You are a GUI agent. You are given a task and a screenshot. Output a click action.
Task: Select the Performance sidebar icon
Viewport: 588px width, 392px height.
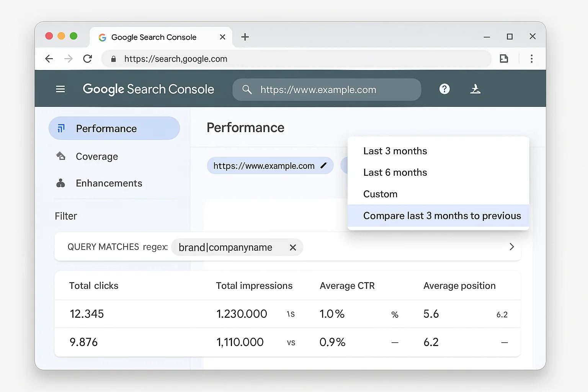61,128
